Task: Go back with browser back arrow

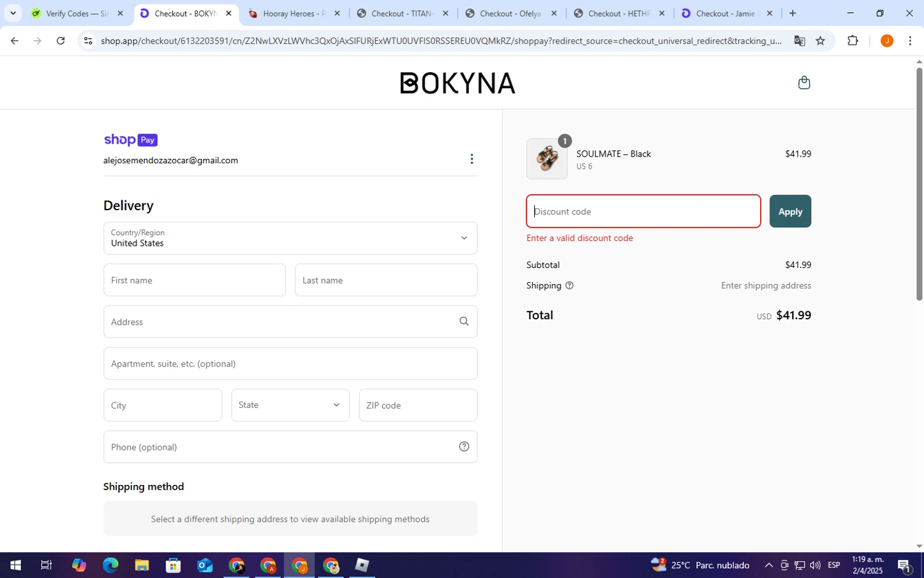Action: tap(14, 41)
